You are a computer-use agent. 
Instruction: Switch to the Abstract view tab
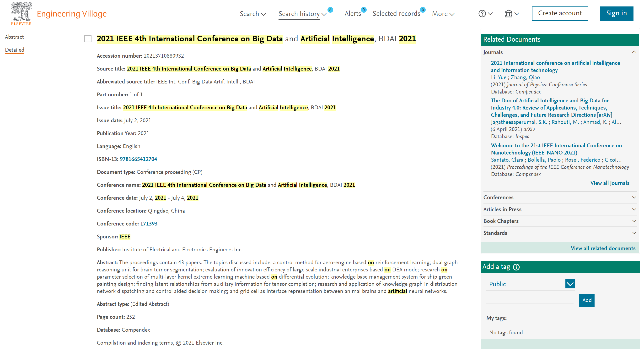14,37
